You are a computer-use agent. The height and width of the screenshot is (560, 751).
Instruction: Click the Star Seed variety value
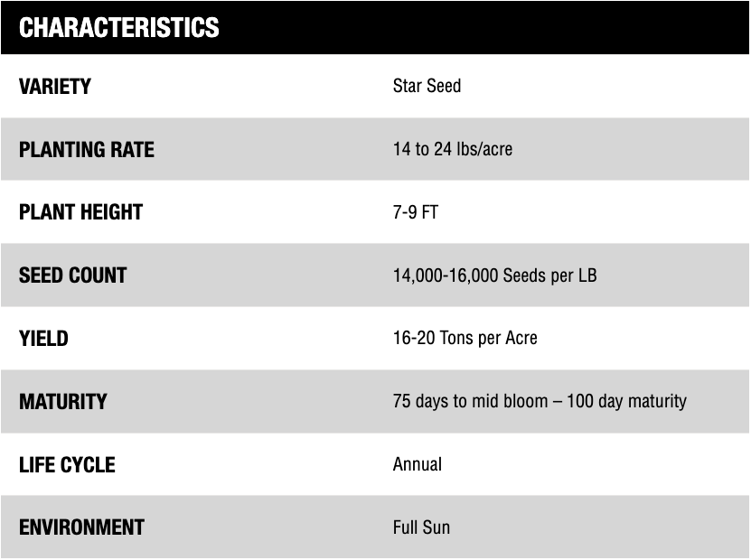[427, 87]
